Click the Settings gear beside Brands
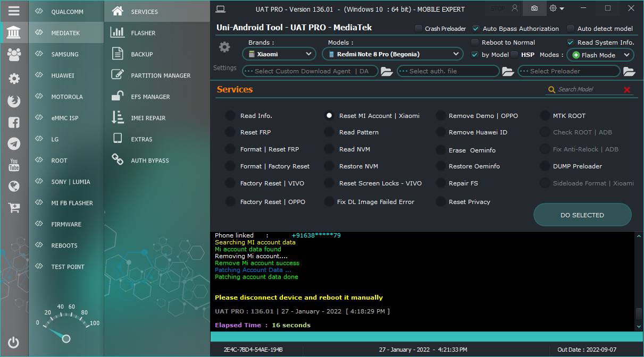This screenshot has height=357, width=644. (x=224, y=47)
